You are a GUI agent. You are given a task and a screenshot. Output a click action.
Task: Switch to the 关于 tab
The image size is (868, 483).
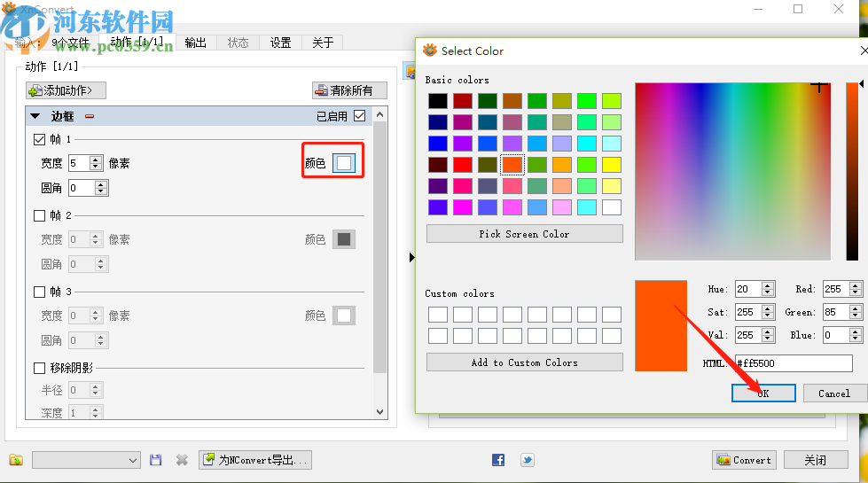tap(323, 43)
